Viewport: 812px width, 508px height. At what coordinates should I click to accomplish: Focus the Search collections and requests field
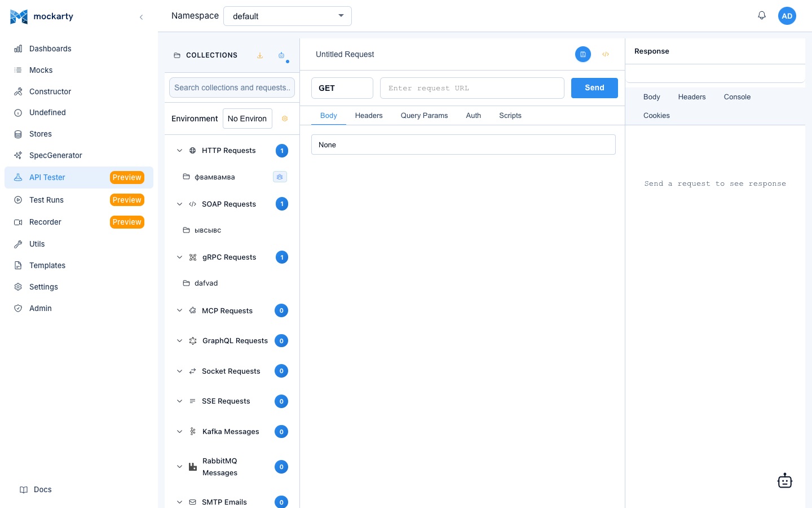(x=232, y=87)
